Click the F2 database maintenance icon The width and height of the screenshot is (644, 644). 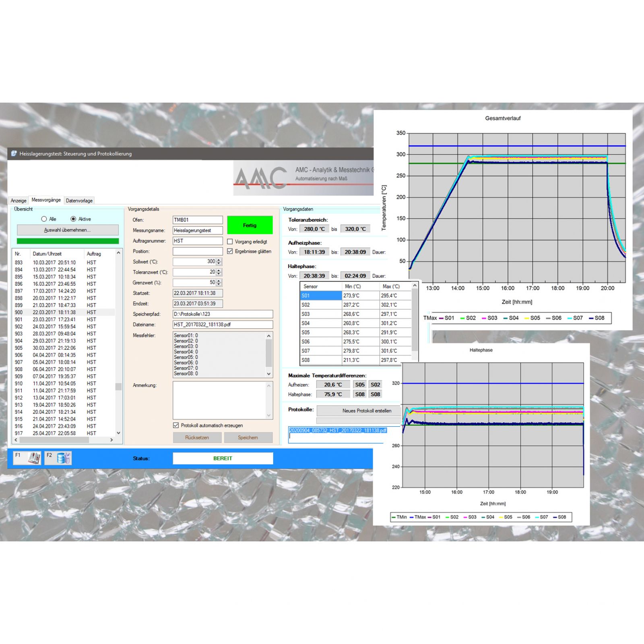[63, 458]
